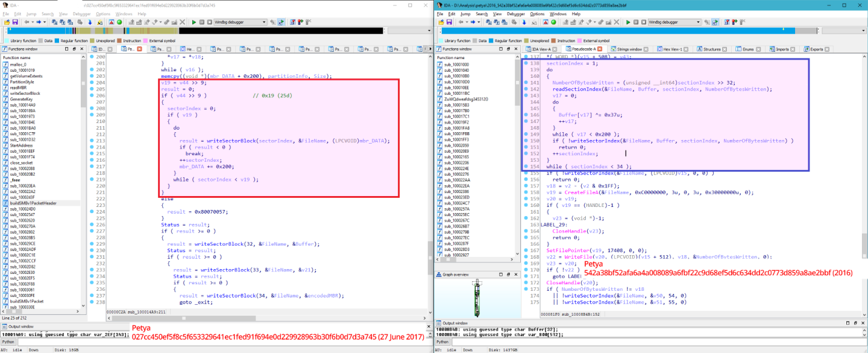
Task: Navigate forward using the right arrow icon
Action: pos(39,22)
